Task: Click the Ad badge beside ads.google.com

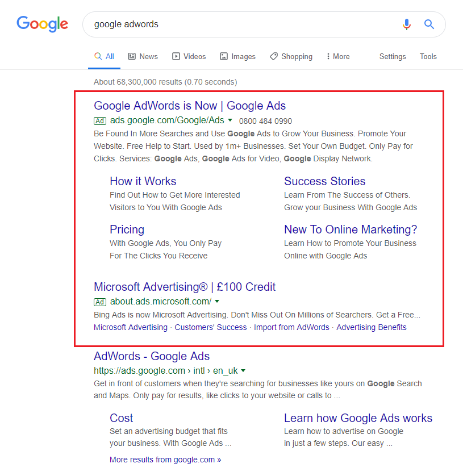Action: [100, 121]
